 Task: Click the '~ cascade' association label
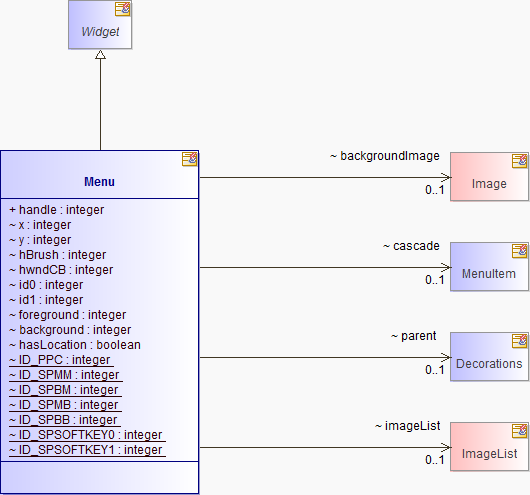pyautogui.click(x=411, y=246)
